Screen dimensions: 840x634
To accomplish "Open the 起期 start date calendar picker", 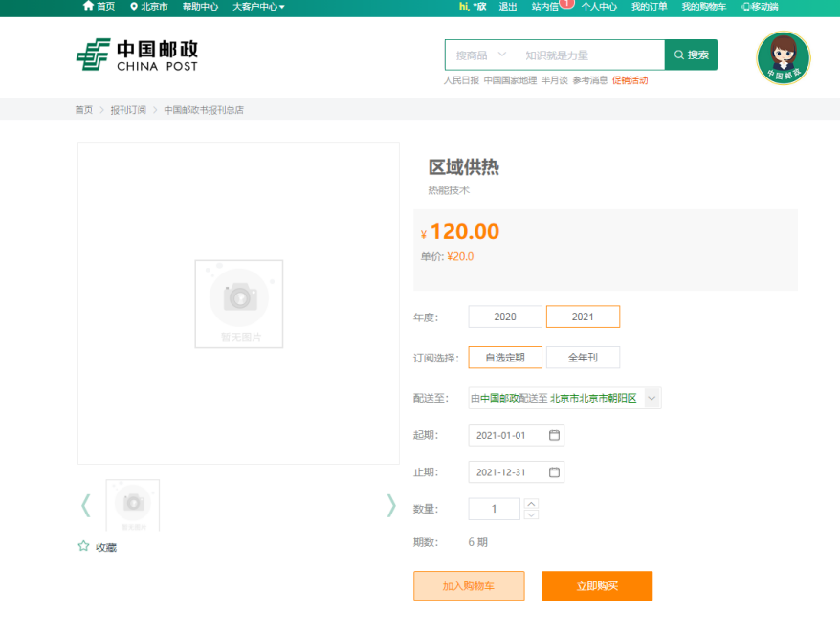I will point(553,434).
